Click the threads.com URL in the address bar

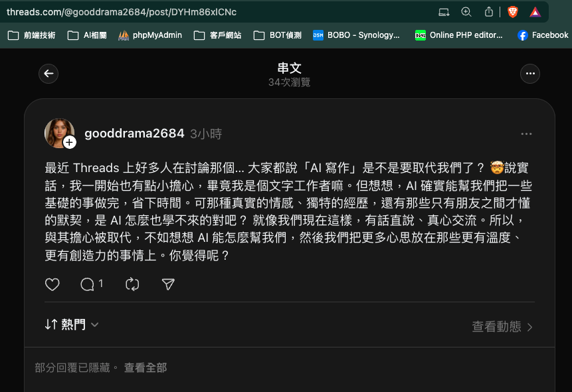tap(122, 12)
